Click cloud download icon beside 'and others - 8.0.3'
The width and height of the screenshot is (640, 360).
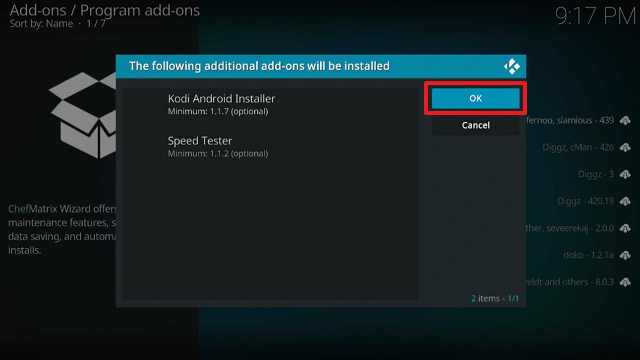[x=625, y=282]
